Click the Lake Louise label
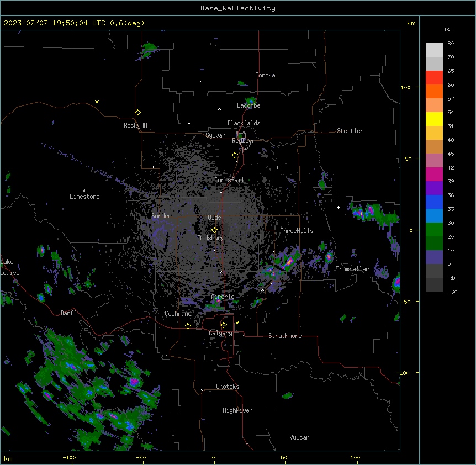This screenshot has width=476, height=465. [x=10, y=267]
